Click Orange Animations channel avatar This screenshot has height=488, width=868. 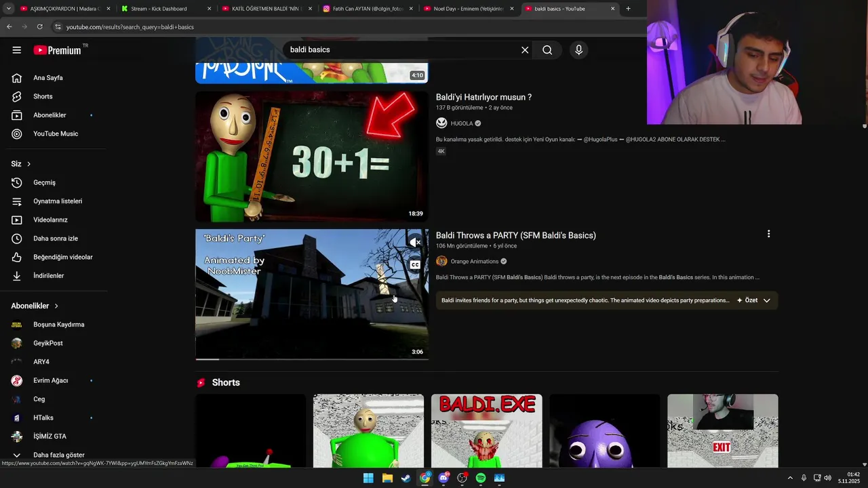coord(441,262)
